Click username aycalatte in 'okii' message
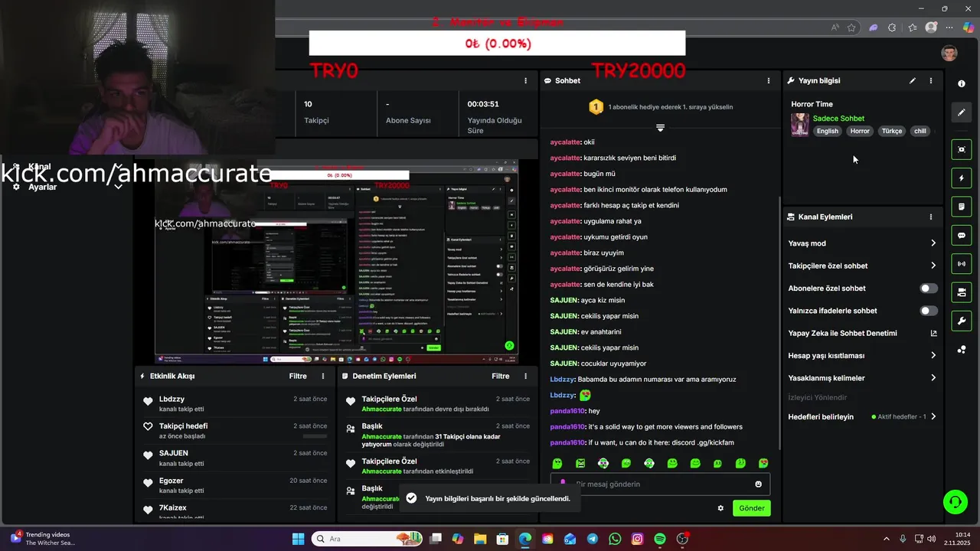Image resolution: width=980 pixels, height=551 pixels. point(565,142)
